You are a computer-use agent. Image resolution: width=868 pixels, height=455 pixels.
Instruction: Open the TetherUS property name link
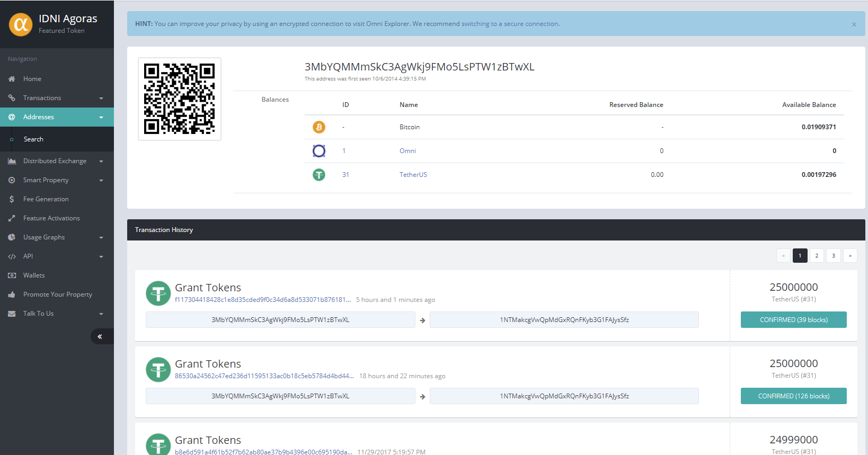click(x=413, y=175)
